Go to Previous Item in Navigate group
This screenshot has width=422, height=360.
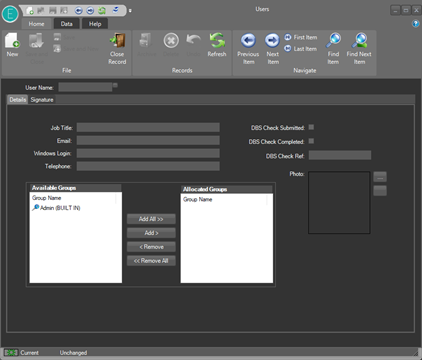(x=248, y=49)
